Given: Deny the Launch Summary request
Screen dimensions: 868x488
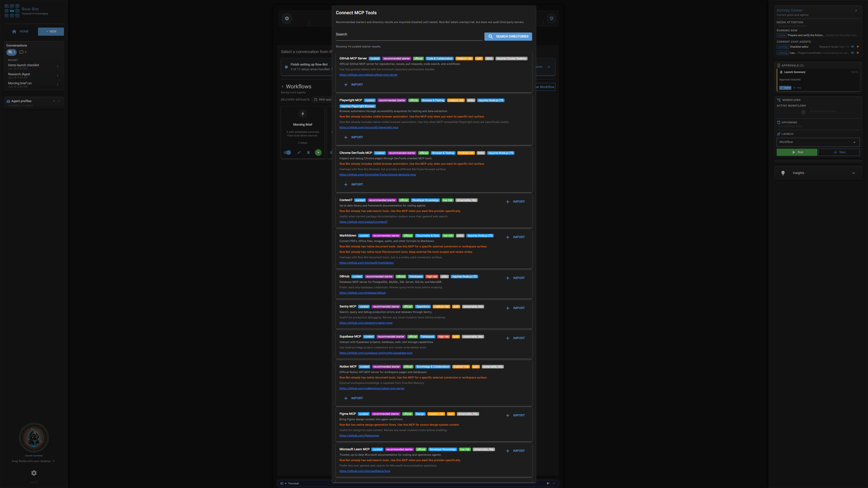Looking at the screenshot, I should pyautogui.click(x=797, y=88).
